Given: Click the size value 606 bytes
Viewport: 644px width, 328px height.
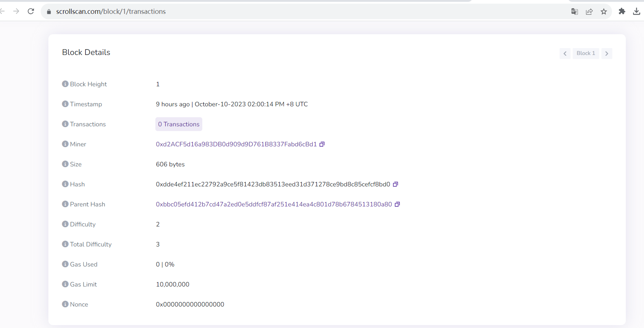Looking at the screenshot, I should [170, 164].
